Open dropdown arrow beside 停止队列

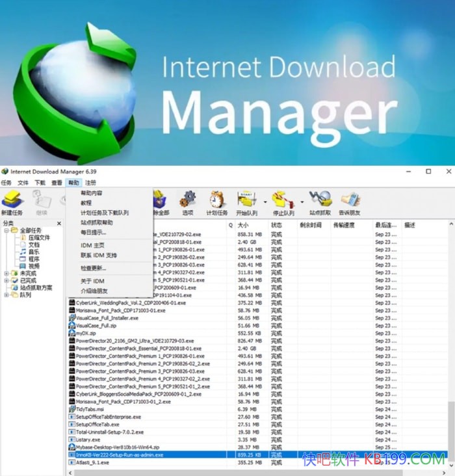(x=301, y=202)
